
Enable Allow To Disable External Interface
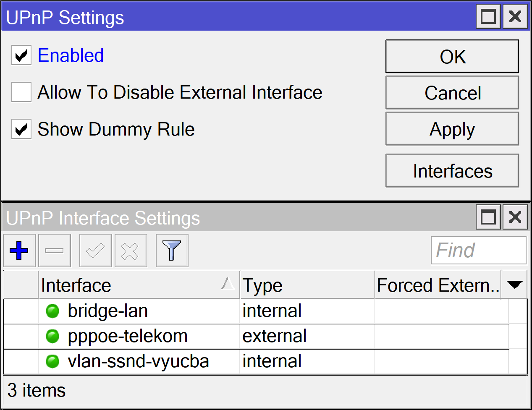pyautogui.click(x=21, y=92)
